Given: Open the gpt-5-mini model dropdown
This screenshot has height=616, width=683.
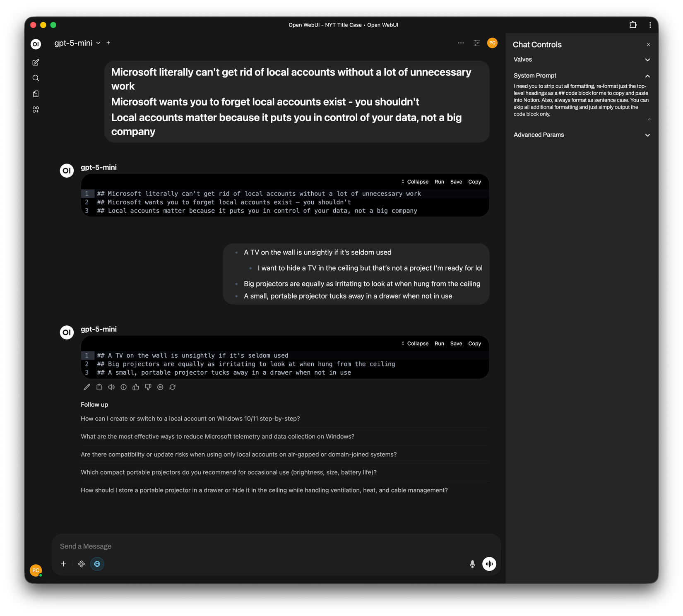Looking at the screenshot, I should click(x=77, y=43).
